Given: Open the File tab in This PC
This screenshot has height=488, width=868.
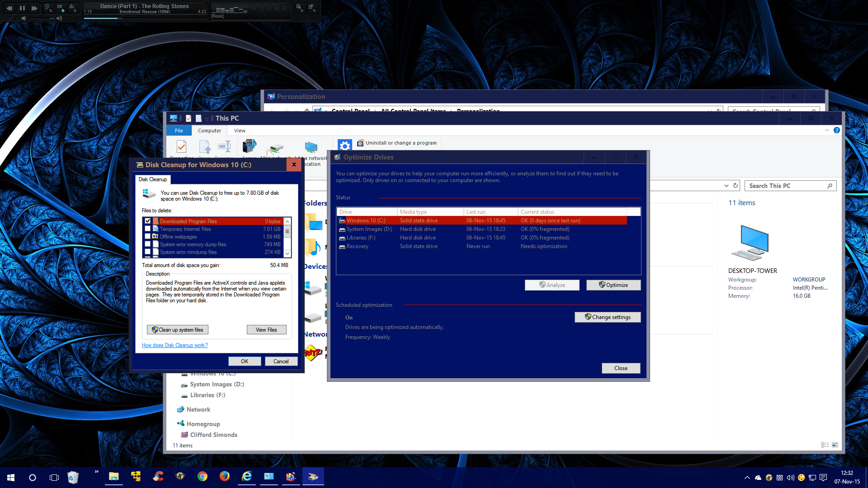Looking at the screenshot, I should click(179, 131).
